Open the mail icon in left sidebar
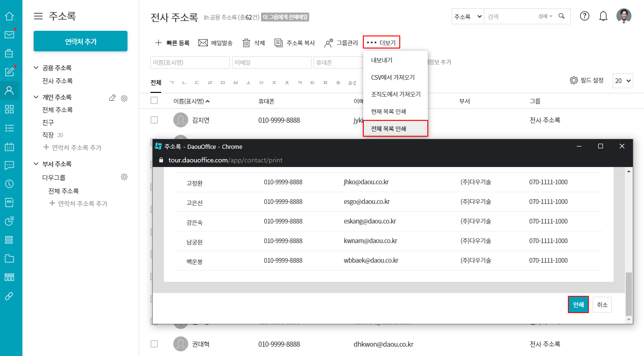Screen dimensions: 644x356 [x=9, y=35]
